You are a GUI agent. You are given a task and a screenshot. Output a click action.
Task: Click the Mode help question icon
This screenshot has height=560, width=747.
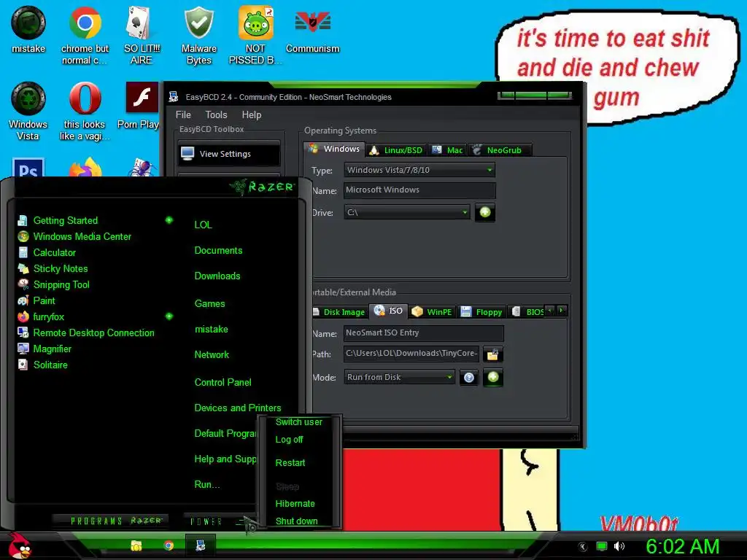pyautogui.click(x=469, y=378)
